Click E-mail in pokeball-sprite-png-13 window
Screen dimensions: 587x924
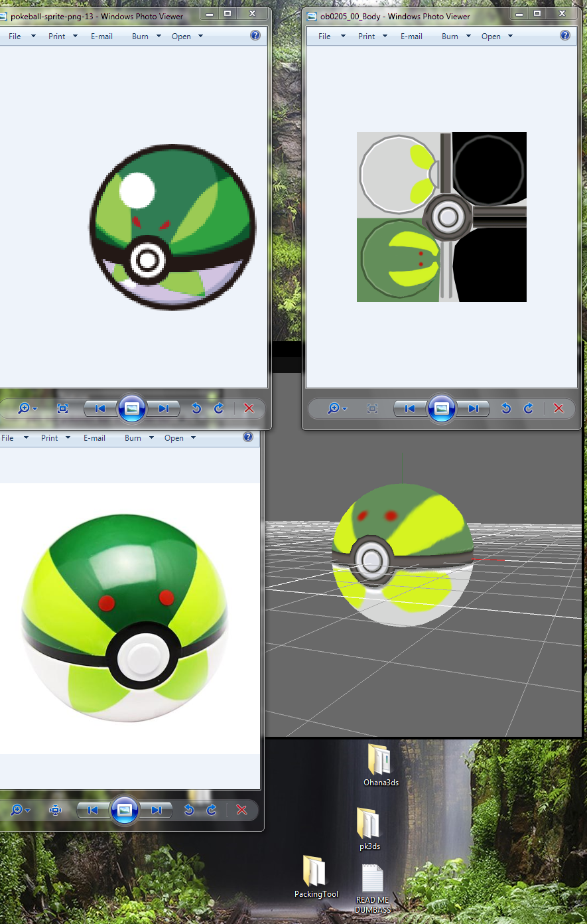101,37
